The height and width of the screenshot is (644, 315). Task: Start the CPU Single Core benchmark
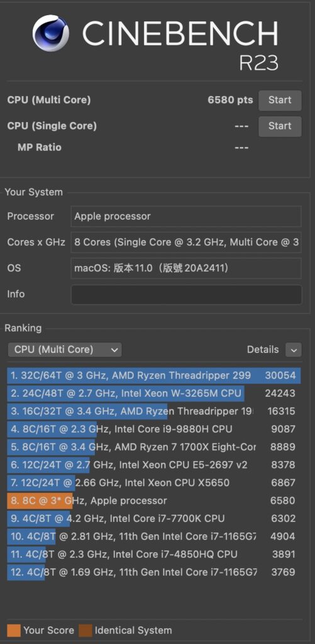[x=280, y=126]
